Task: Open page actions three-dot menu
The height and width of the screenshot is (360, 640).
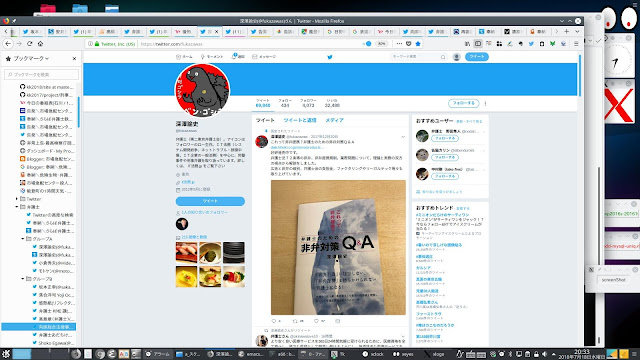Action: click(399, 44)
